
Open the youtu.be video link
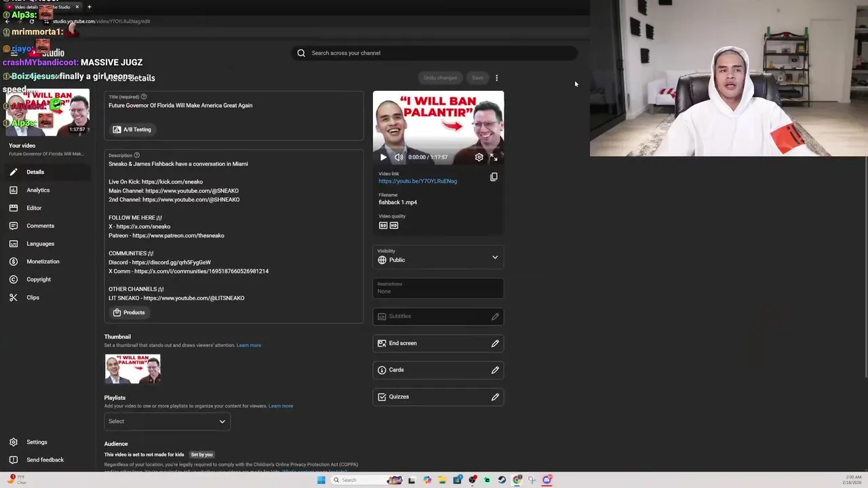pyautogui.click(x=418, y=181)
